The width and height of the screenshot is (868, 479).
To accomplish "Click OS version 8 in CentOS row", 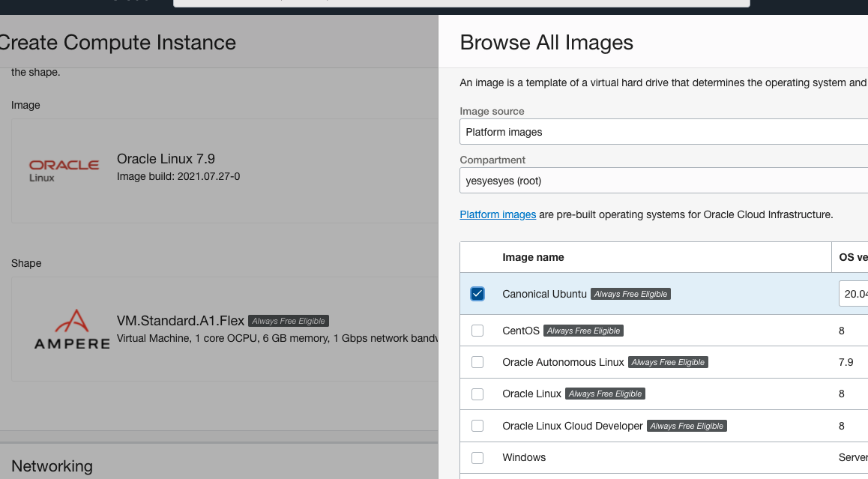I will coord(842,331).
